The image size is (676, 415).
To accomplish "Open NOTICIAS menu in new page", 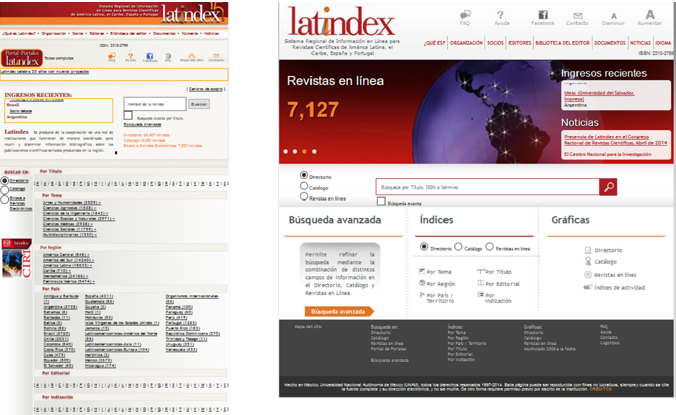I will point(640,43).
